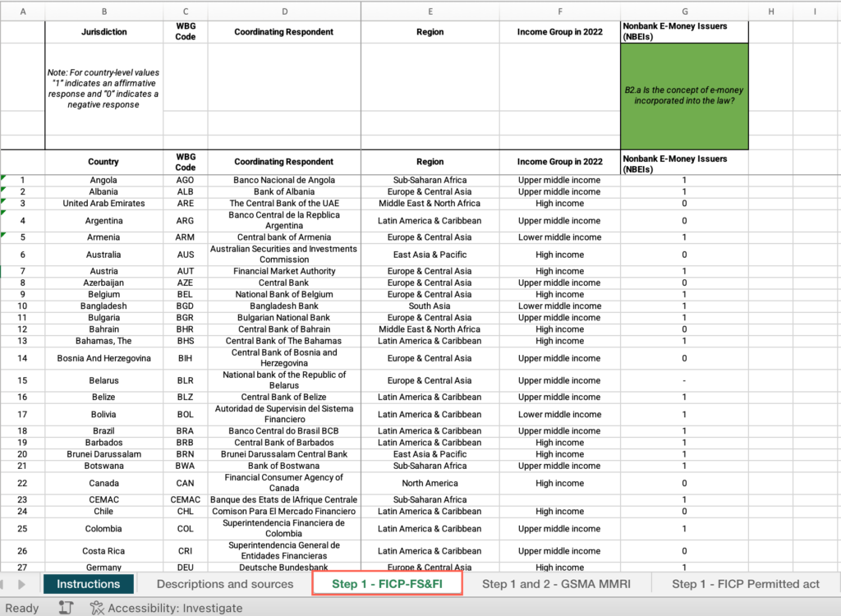Select Brunei Darussalam Central Bank cell
Screen dimensions: 841x616
284,454
